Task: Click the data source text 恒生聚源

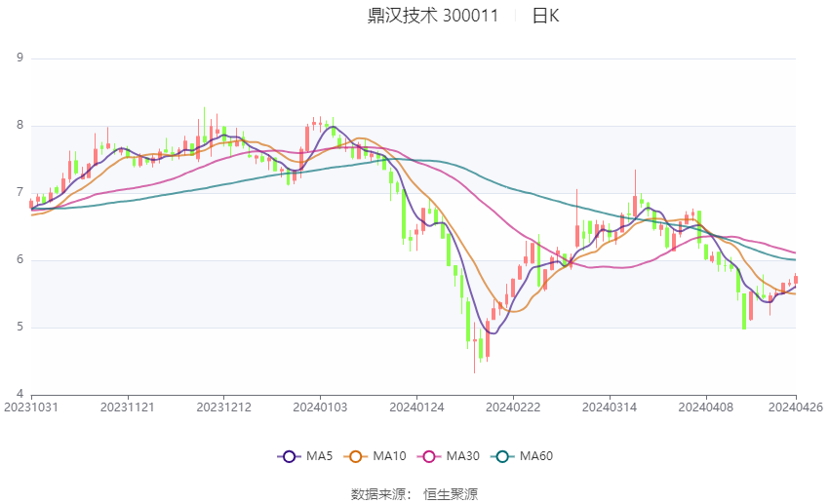Action: click(451, 494)
